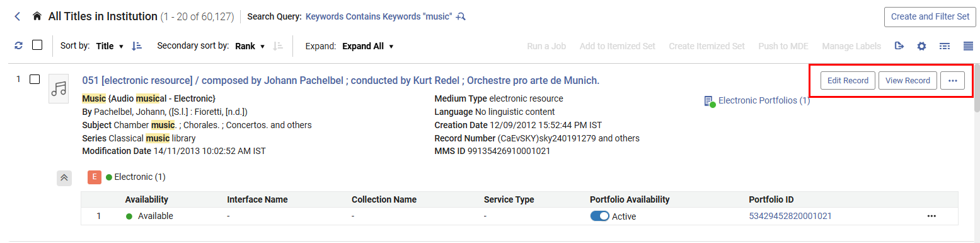
Task: Export the results list icon
Action: coord(899,46)
